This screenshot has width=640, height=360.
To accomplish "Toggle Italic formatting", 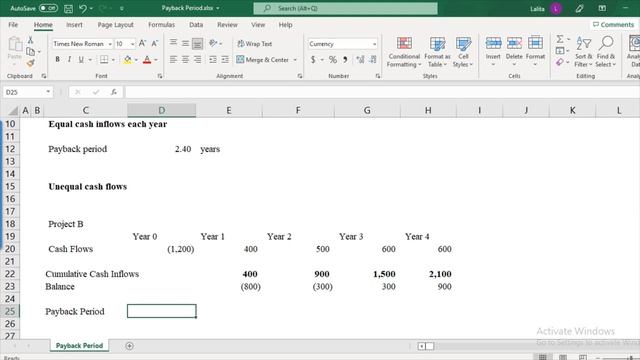I will coord(69,60).
